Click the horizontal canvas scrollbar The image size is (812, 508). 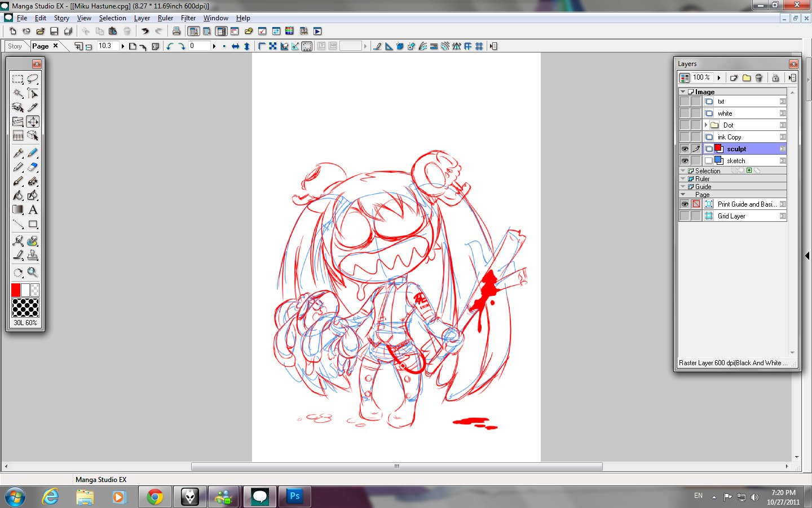[396, 467]
